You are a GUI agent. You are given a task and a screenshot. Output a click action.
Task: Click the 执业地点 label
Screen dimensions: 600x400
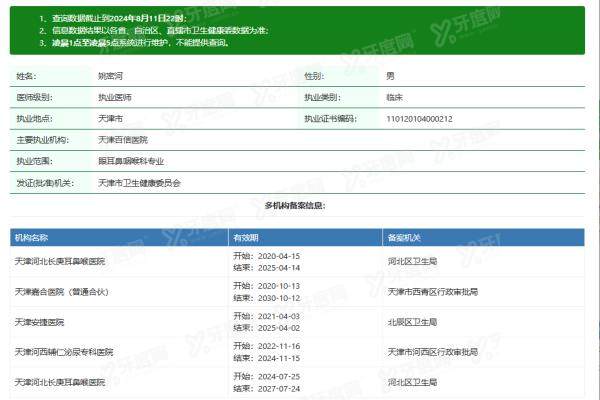[34, 119]
